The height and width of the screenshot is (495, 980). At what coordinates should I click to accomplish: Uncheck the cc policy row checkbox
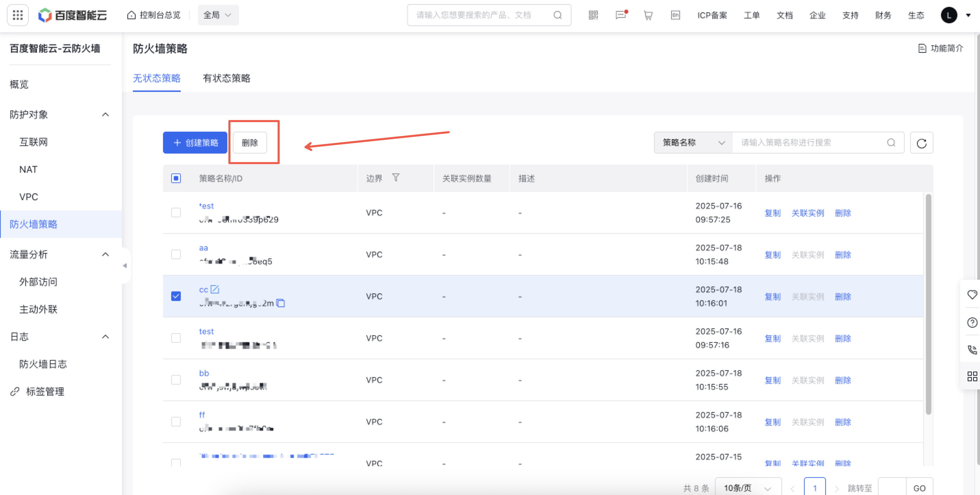pos(176,296)
